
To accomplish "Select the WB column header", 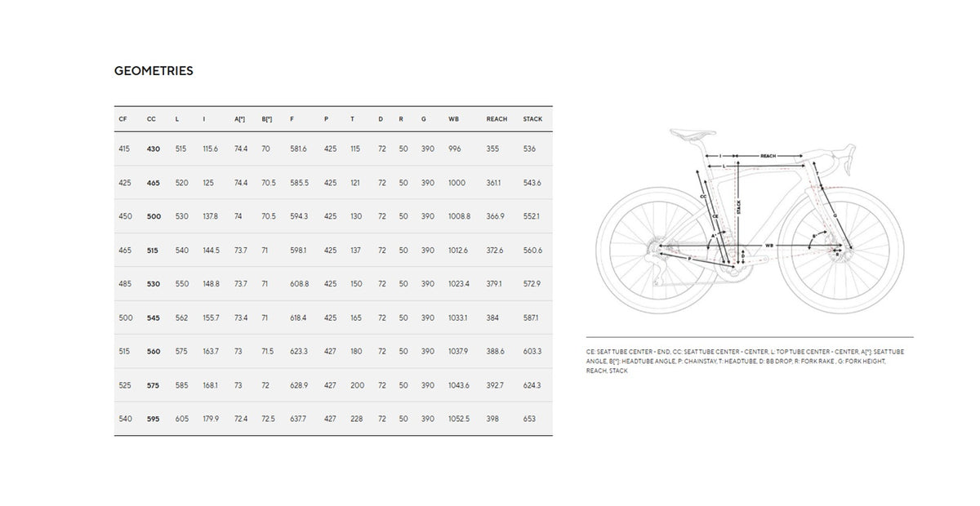I will click(x=453, y=119).
